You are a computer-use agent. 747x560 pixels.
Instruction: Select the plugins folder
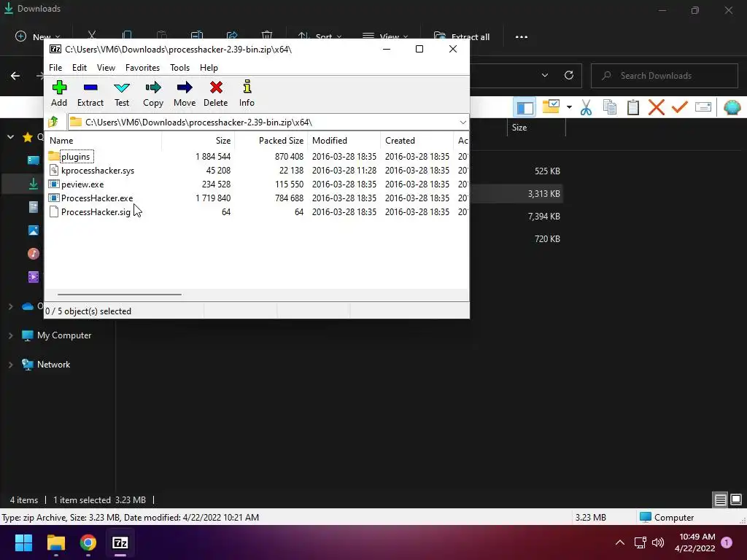click(x=75, y=157)
